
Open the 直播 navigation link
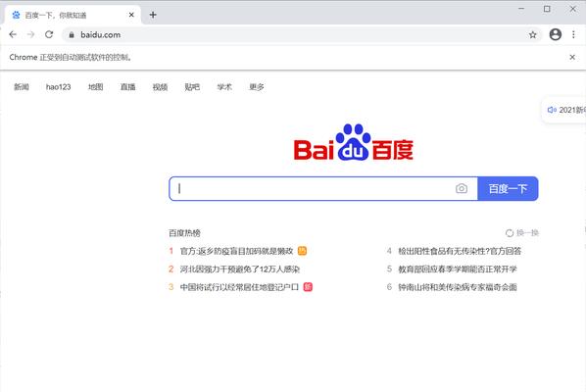[127, 87]
